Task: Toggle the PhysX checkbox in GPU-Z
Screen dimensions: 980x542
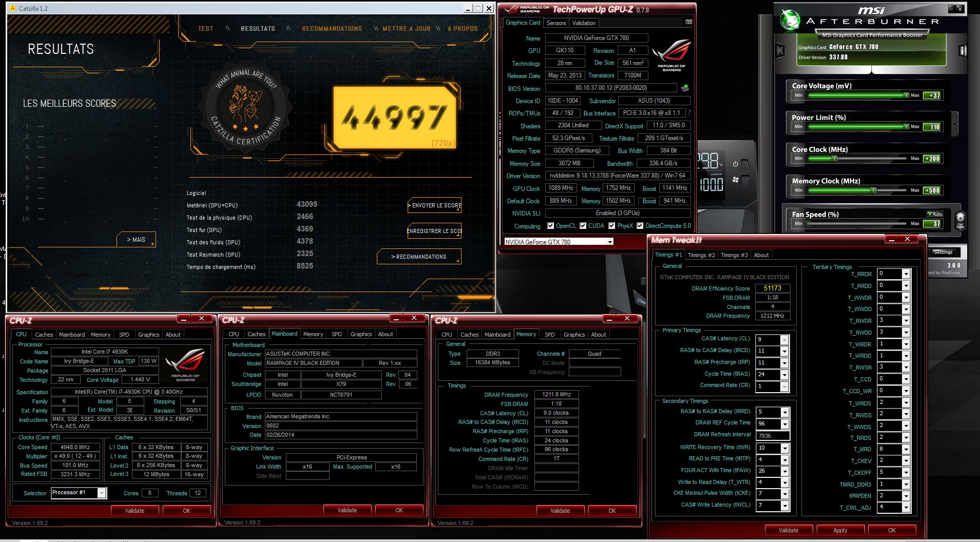Action: (x=611, y=226)
